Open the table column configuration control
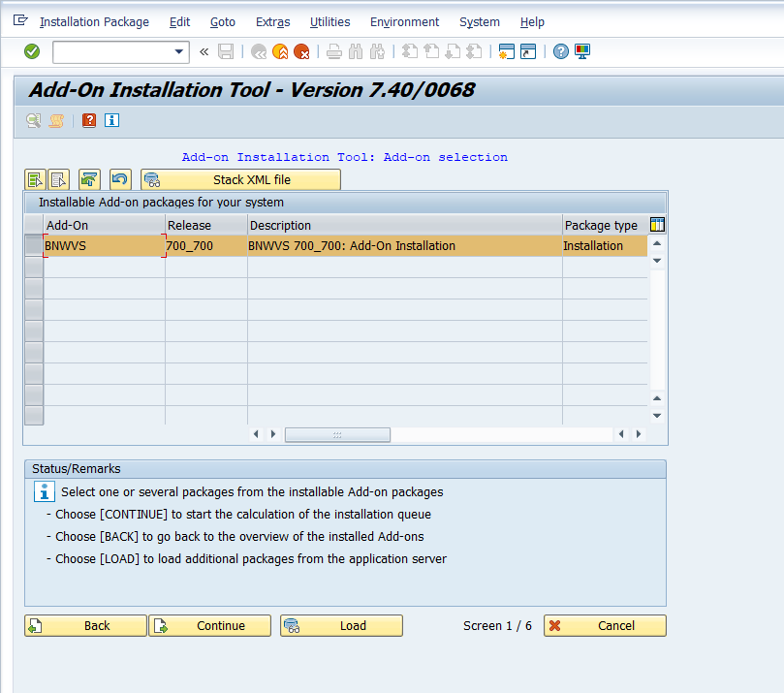 click(657, 224)
